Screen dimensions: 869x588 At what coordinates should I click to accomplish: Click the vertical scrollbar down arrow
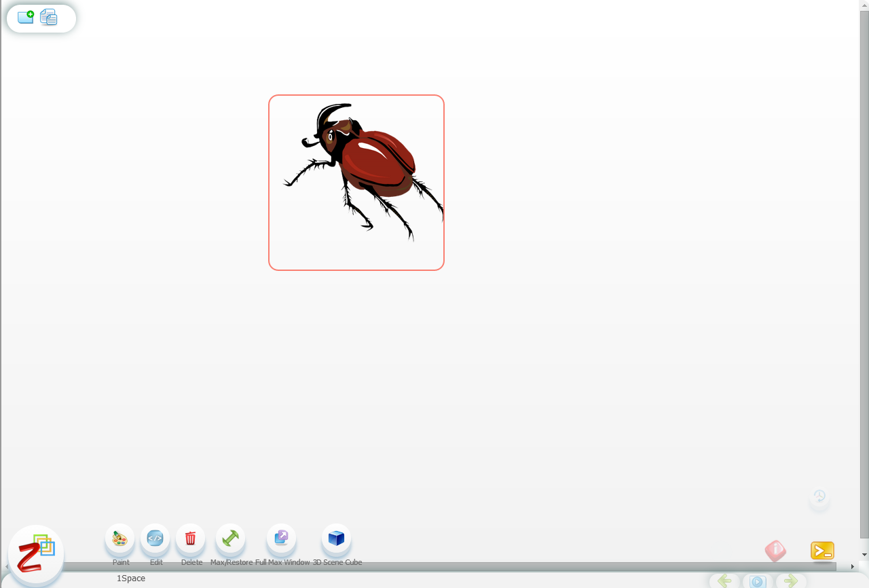(864, 555)
